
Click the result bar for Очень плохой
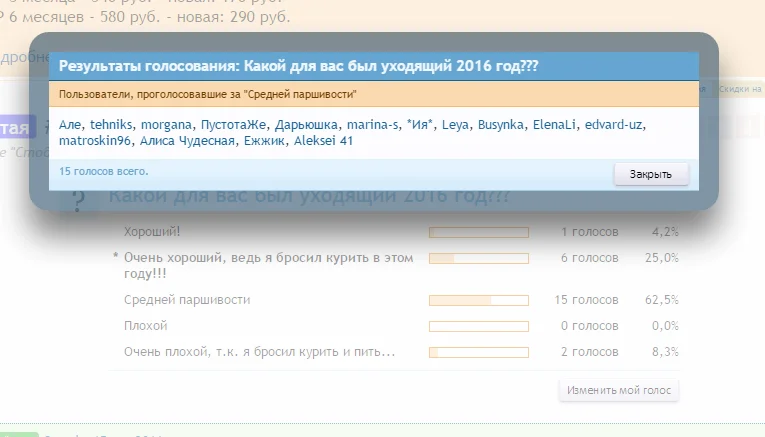[479, 352]
